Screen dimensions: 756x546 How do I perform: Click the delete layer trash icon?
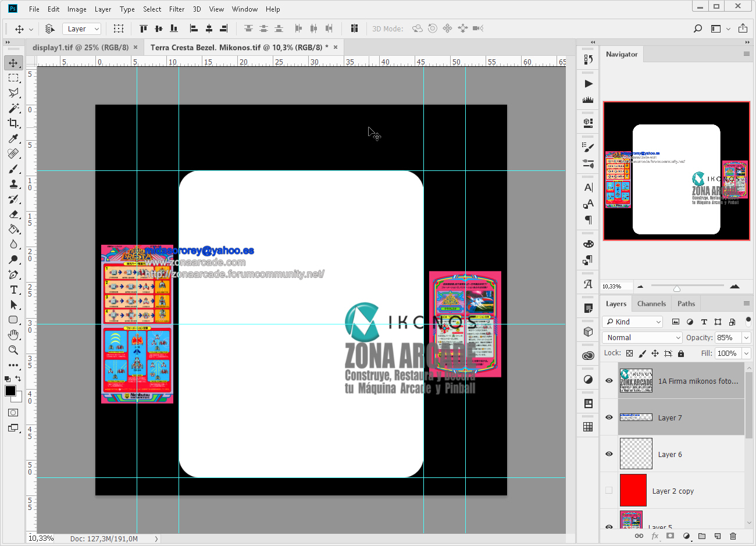733,536
